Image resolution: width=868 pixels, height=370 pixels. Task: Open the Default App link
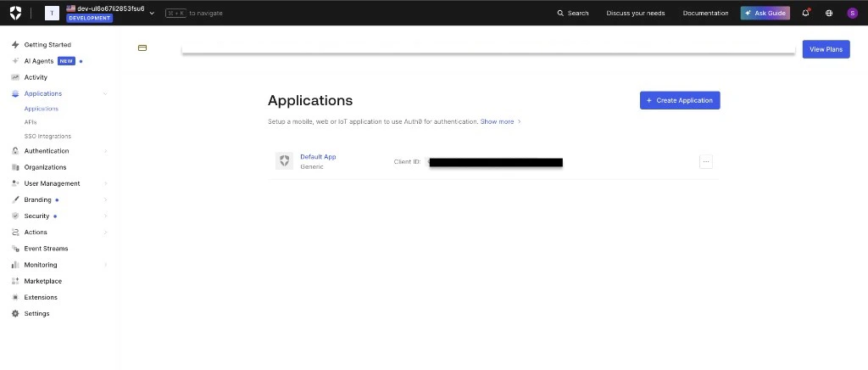(318, 157)
